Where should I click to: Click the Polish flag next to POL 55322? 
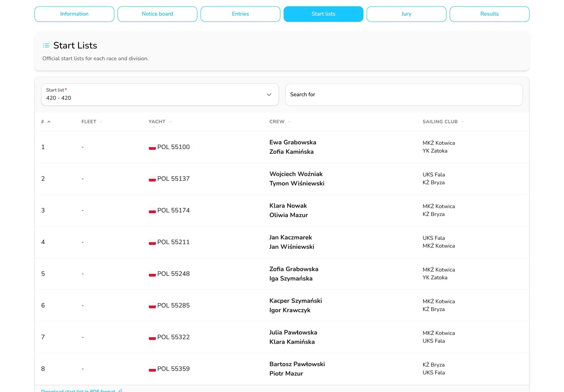(152, 338)
